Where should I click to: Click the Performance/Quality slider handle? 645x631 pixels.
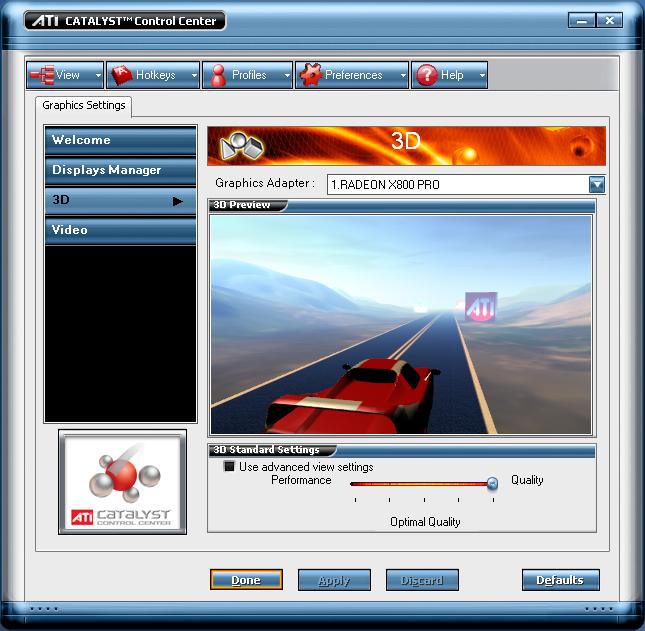(x=492, y=484)
